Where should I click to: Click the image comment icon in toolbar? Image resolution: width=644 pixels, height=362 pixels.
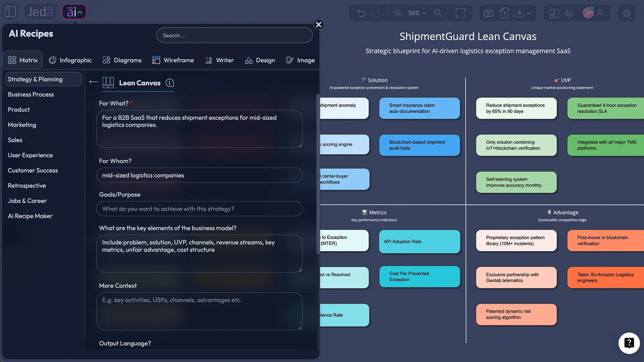pos(570,13)
